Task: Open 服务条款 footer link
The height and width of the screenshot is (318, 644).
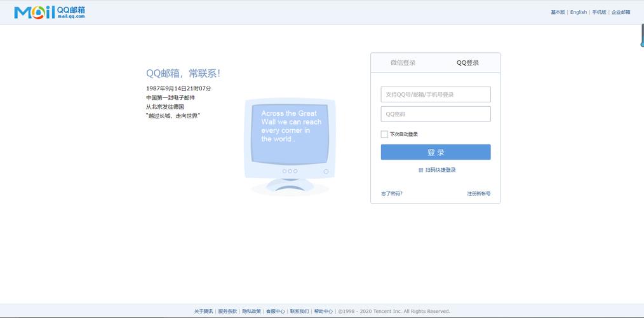Action: [227, 312]
